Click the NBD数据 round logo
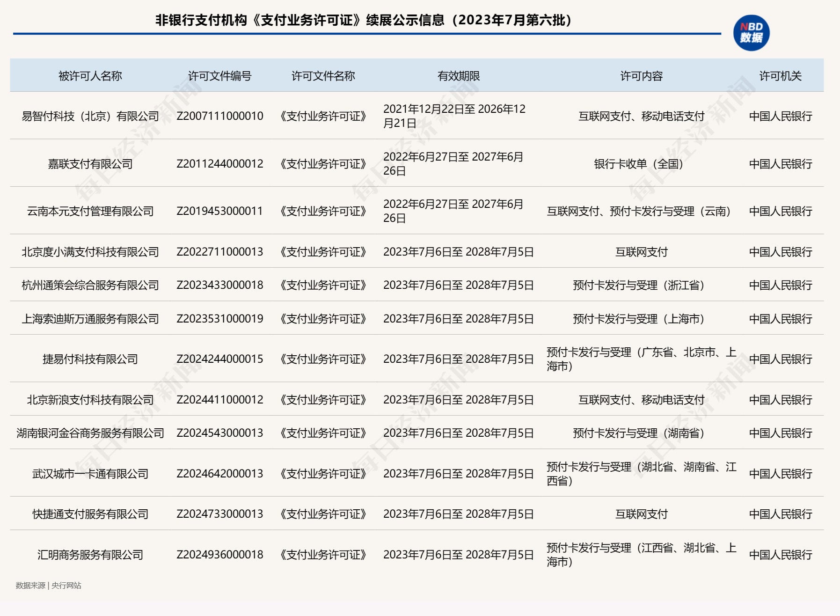The height and width of the screenshot is (616, 840). 751,33
